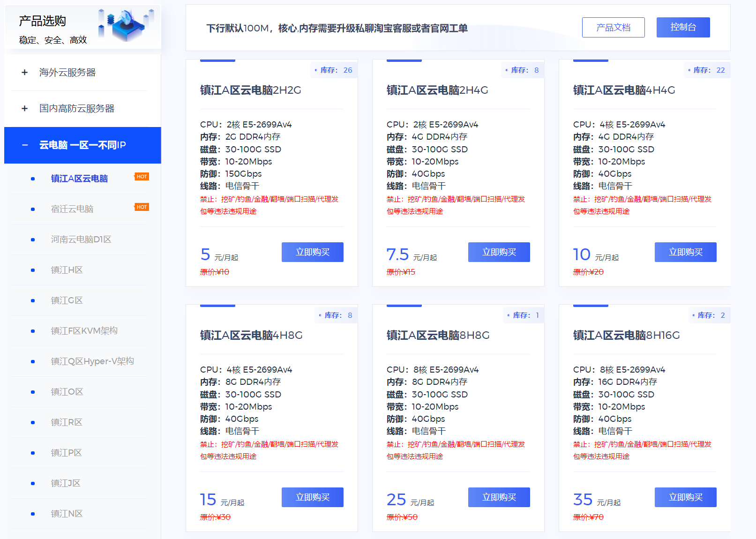The height and width of the screenshot is (539, 756).
Task: Buy the 镇江A区云电脑2H2G plan
Action: click(x=313, y=252)
